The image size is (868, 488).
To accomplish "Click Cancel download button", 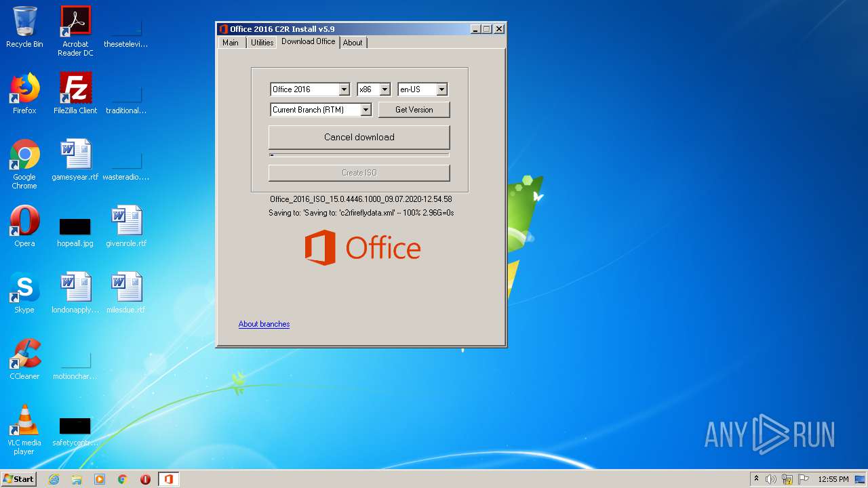I will pos(359,137).
